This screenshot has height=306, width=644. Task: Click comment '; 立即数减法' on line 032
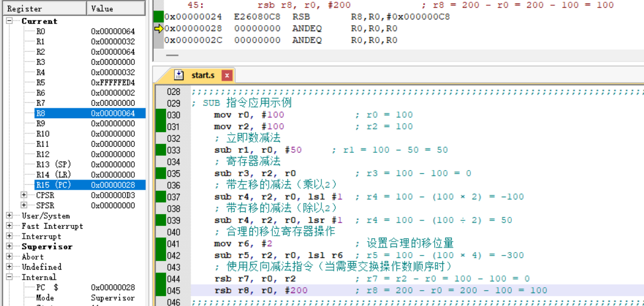pyautogui.click(x=247, y=138)
